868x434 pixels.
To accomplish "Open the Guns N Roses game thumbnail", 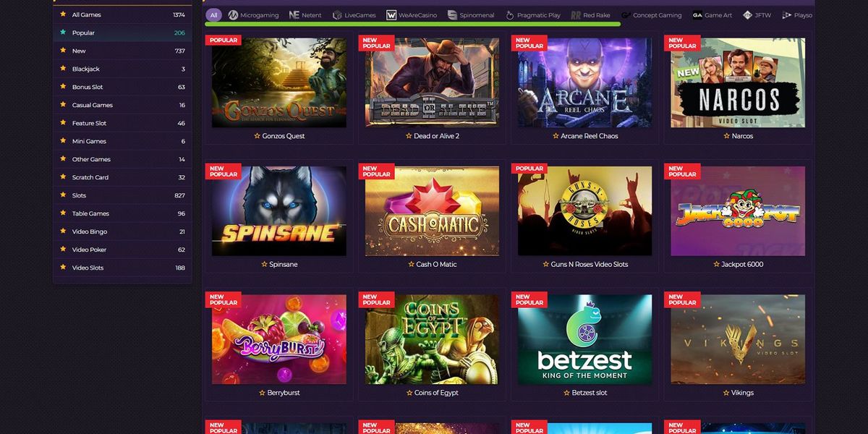I will (x=584, y=211).
